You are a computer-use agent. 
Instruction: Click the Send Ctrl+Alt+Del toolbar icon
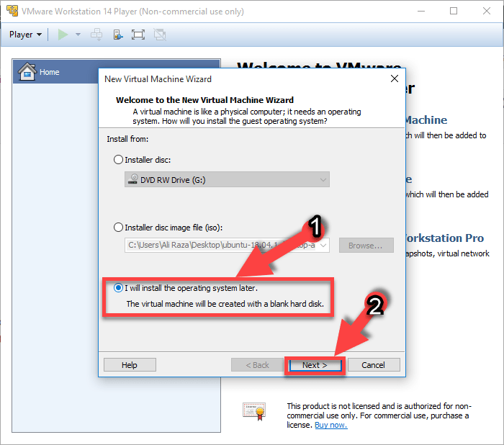96,35
